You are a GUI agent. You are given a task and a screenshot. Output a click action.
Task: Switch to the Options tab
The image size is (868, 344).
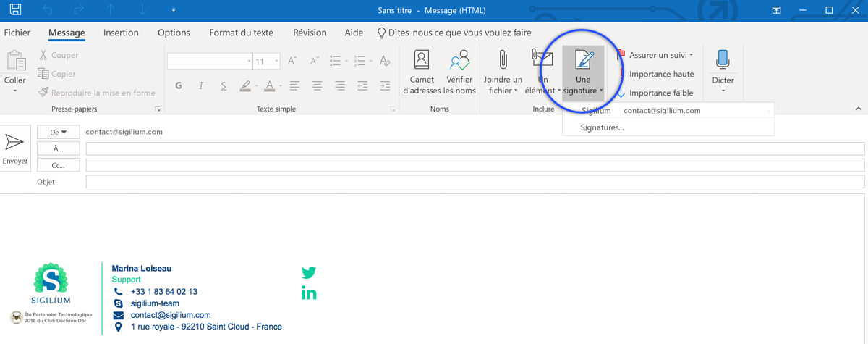point(174,33)
